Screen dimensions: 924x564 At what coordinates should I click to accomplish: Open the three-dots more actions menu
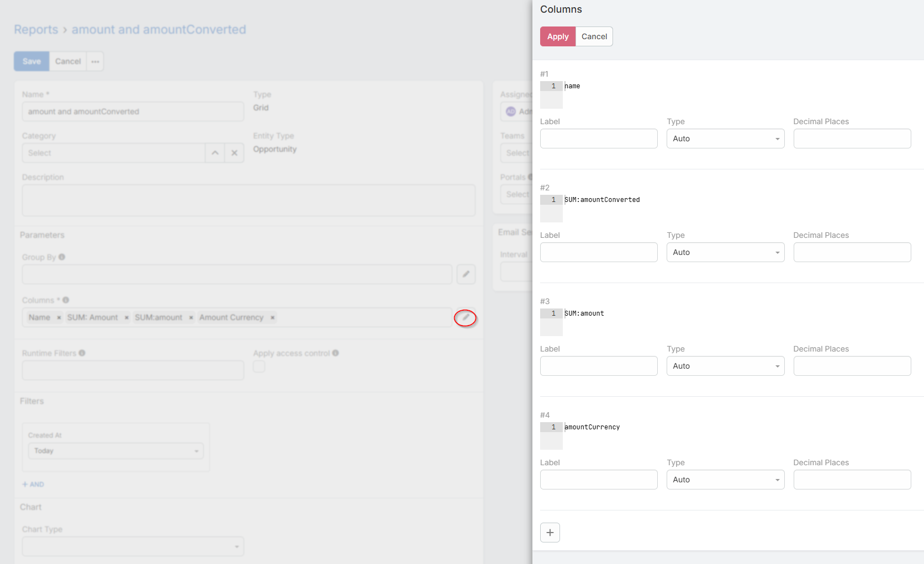click(96, 61)
